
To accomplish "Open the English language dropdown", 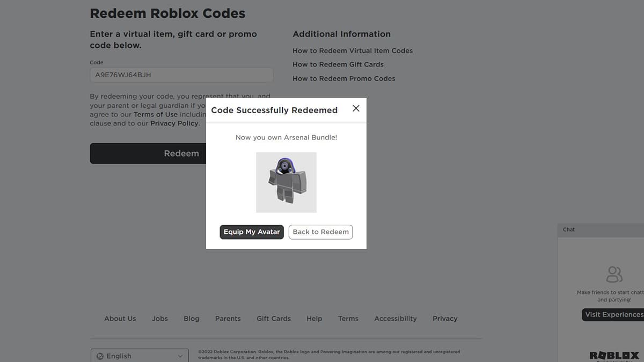I will point(140,356).
